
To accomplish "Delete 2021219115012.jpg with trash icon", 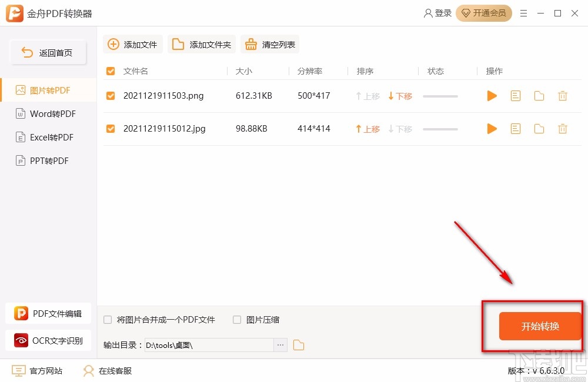I will [x=563, y=129].
